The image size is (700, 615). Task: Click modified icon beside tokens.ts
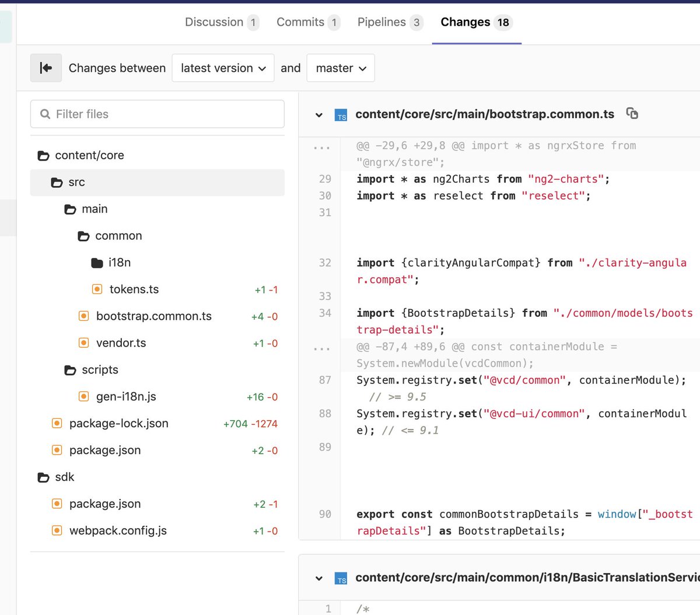(x=97, y=289)
